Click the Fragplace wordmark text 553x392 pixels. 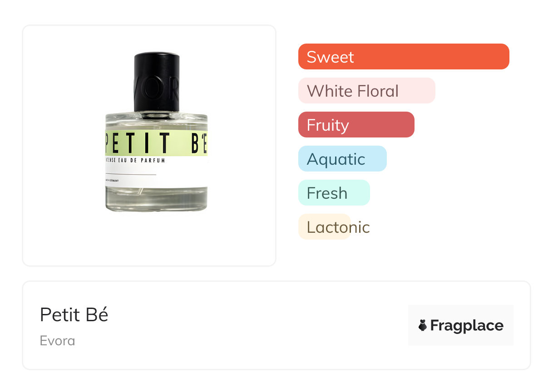click(x=467, y=325)
